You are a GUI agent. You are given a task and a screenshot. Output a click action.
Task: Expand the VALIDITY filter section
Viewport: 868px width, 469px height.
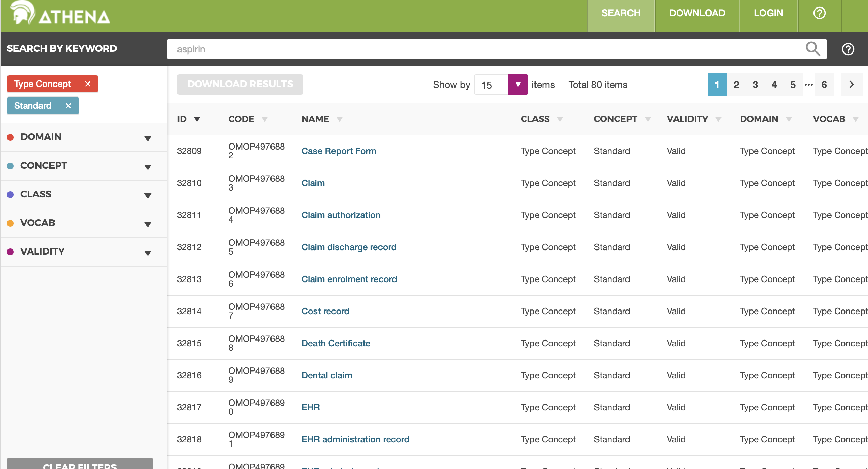(148, 253)
